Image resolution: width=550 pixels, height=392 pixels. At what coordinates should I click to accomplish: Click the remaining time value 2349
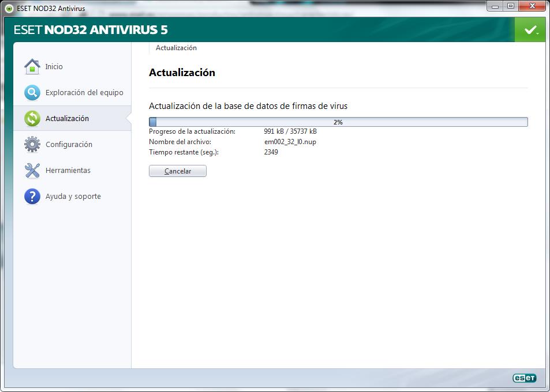271,152
